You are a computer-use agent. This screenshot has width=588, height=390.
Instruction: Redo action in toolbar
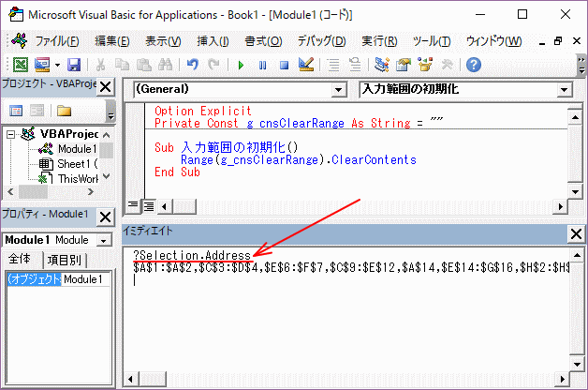[213, 65]
